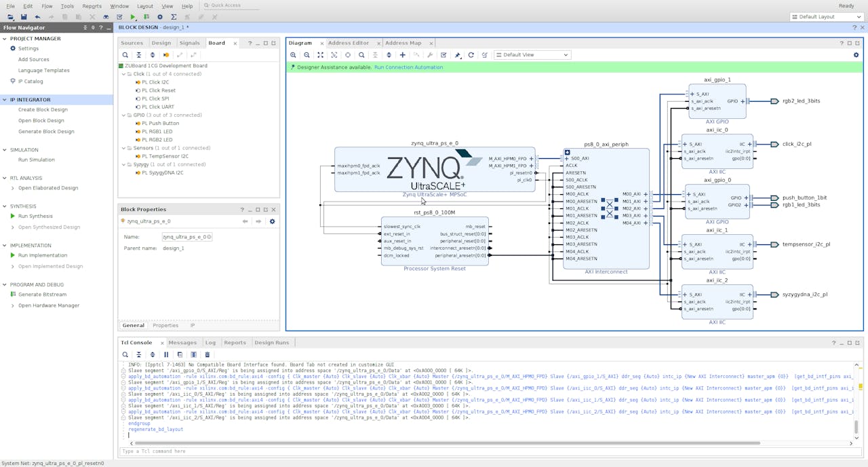The image size is (868, 467).
Task: Click Generate Bitstream in Flow Navigator
Action: (42, 295)
